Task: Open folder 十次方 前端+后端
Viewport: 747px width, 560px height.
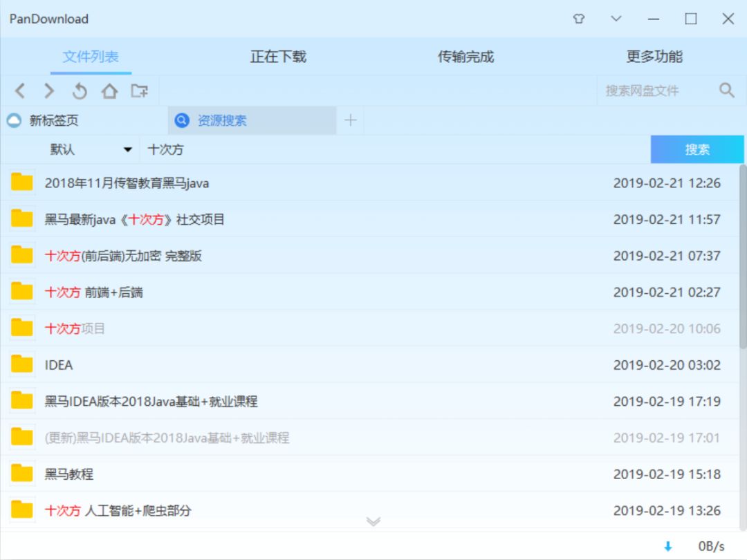Action: pyautogui.click(x=369, y=292)
